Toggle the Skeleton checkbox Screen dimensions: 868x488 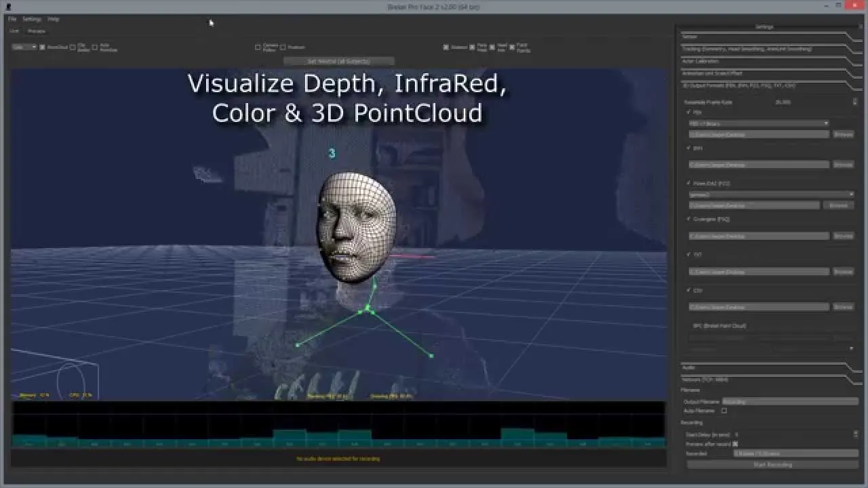click(x=446, y=47)
